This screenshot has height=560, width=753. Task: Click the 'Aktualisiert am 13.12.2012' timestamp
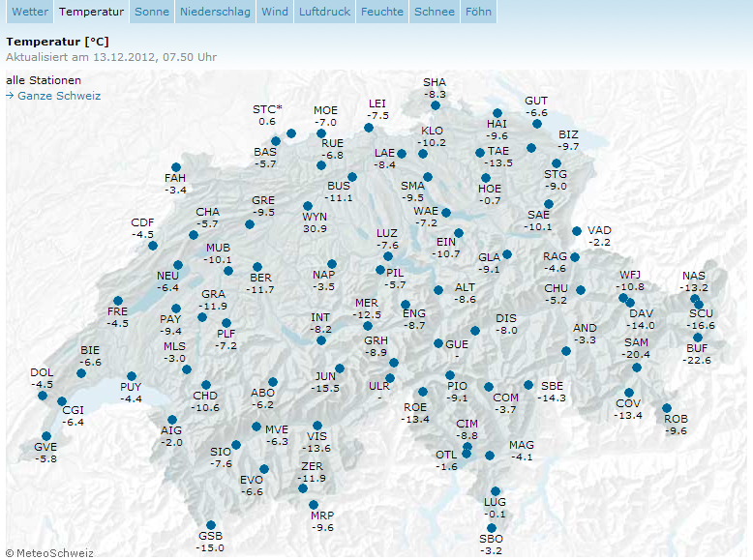click(111, 57)
